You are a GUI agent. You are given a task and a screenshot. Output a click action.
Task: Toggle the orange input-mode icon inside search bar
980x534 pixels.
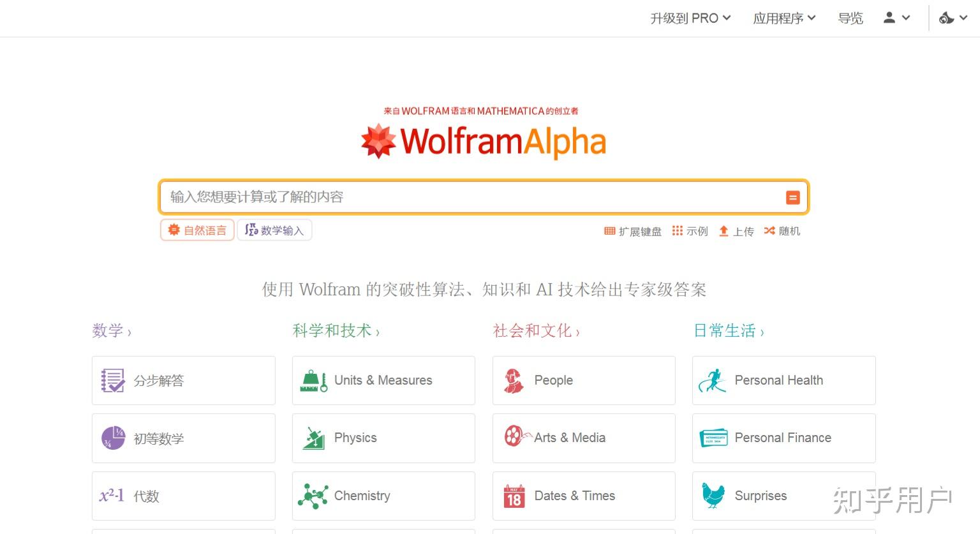pyautogui.click(x=792, y=197)
